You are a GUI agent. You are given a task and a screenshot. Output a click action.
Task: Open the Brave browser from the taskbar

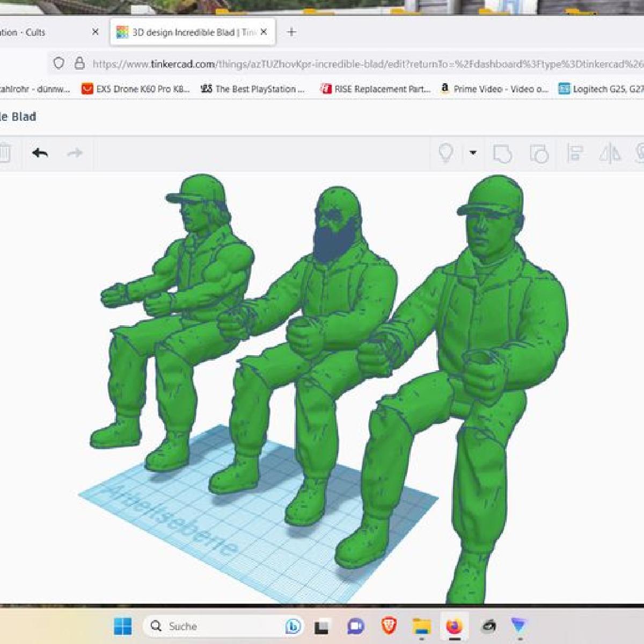coord(389,626)
